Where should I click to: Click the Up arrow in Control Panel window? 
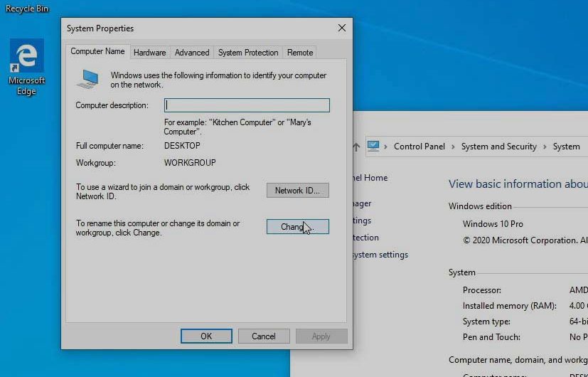356,147
